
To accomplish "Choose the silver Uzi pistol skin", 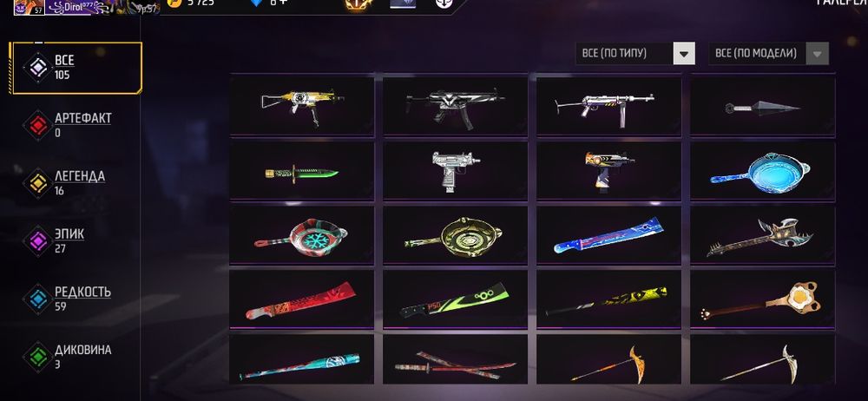I will point(455,171).
